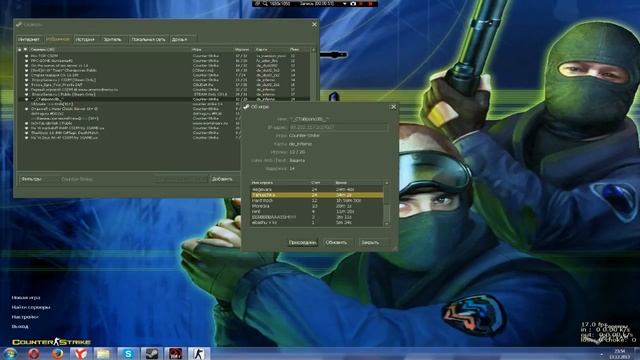This screenshot has height=360, width=640.
Task: Sort servers by the Пинг column
Action: point(299,49)
